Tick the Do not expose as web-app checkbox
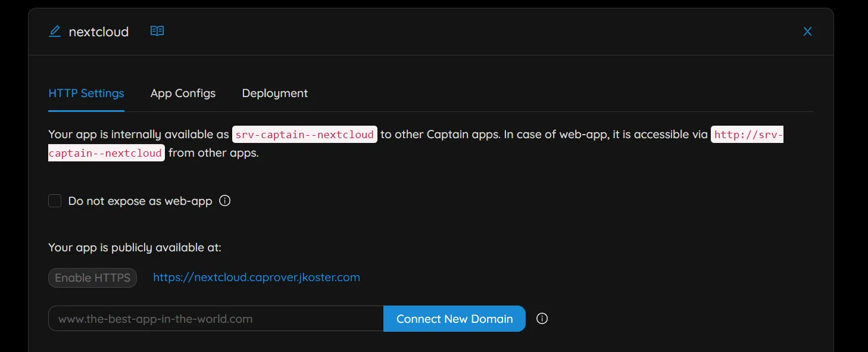 pos(55,201)
